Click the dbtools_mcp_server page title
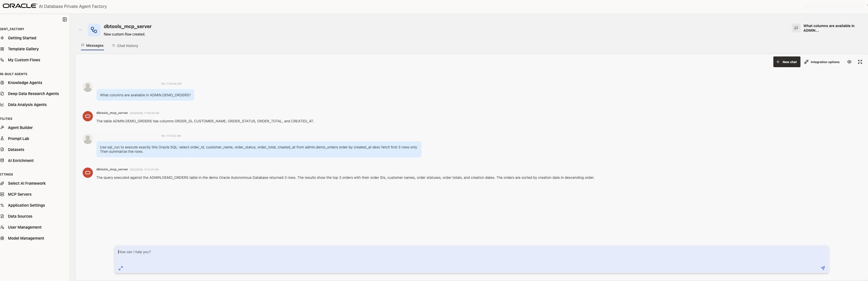 (128, 27)
